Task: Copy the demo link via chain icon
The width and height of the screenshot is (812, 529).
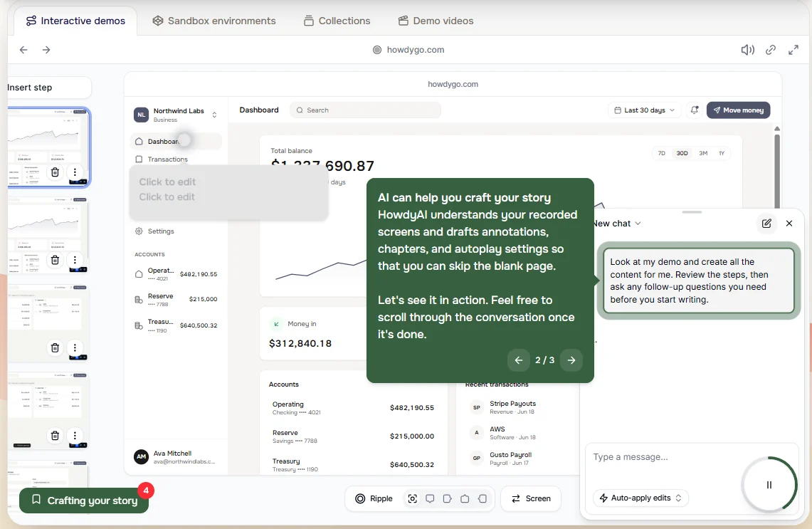Action: [x=771, y=50]
